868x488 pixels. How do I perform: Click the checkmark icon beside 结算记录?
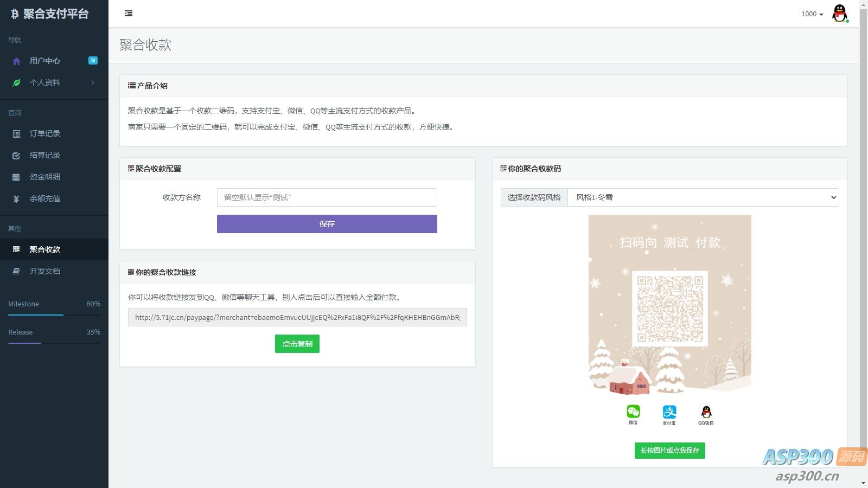(16, 156)
